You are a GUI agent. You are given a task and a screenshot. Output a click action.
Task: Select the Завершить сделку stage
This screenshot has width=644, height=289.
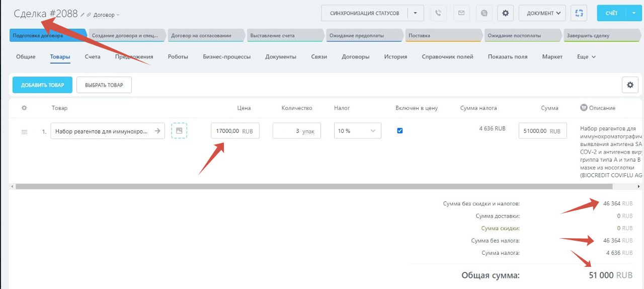coord(602,35)
